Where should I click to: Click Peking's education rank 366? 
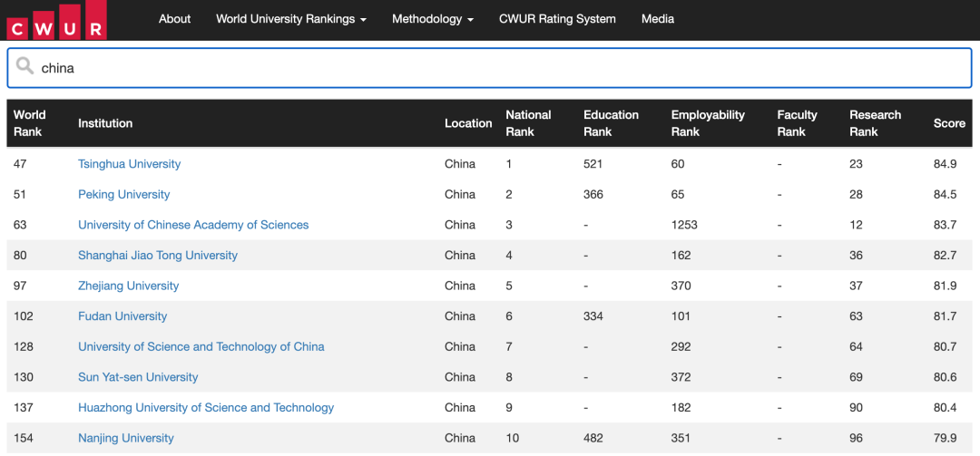pos(593,194)
